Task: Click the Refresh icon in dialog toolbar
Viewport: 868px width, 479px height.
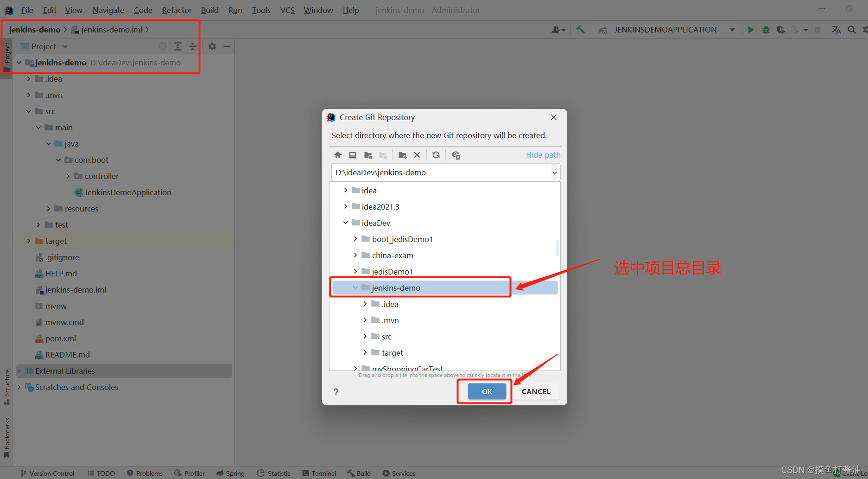Action: (x=436, y=155)
